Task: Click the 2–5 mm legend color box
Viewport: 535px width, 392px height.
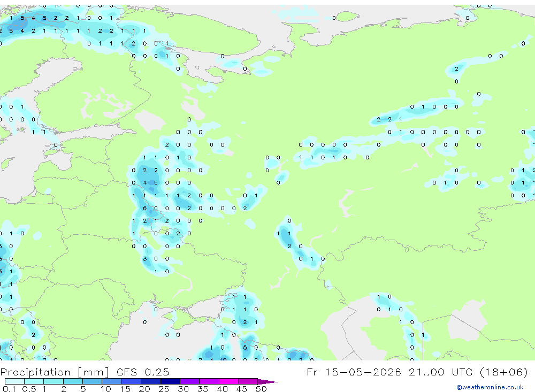Action: click(73, 381)
